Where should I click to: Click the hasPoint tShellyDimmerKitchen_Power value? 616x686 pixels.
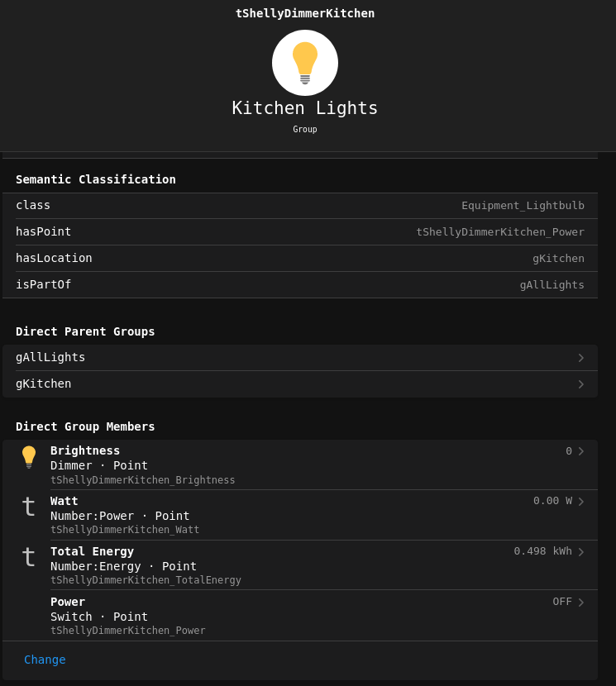coord(499,232)
